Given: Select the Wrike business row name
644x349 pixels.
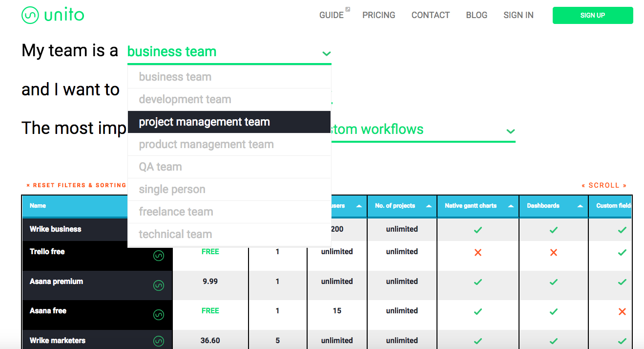Looking at the screenshot, I should coord(56,229).
